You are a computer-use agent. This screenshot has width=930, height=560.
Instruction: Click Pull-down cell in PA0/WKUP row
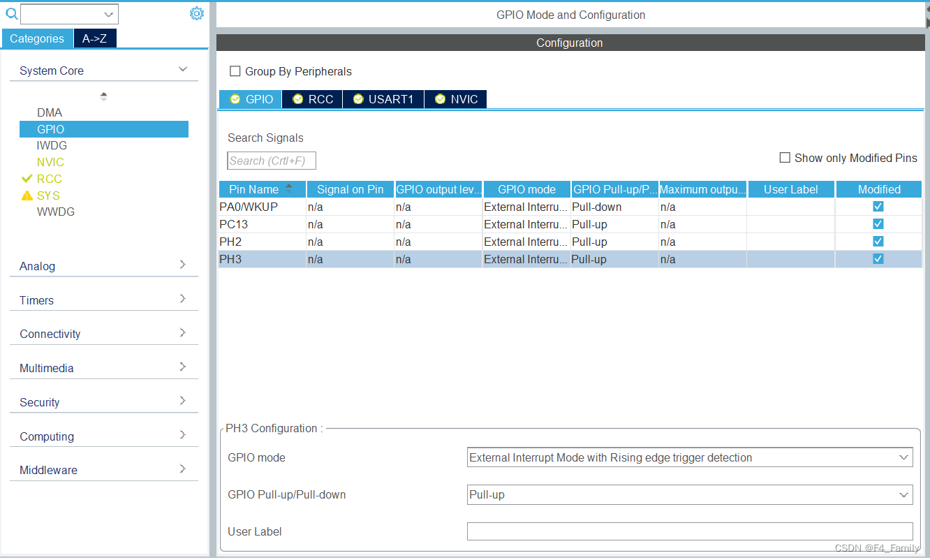click(x=614, y=207)
